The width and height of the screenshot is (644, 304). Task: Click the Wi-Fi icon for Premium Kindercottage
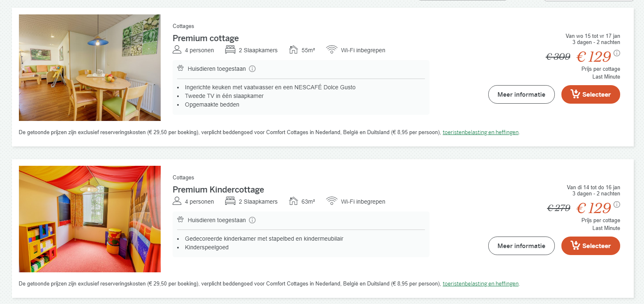(332, 201)
